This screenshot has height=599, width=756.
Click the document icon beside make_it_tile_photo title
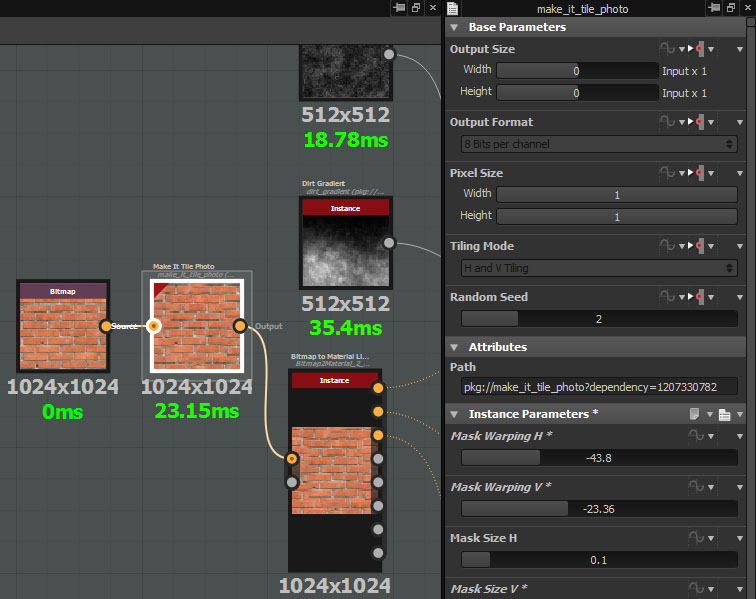click(452, 8)
